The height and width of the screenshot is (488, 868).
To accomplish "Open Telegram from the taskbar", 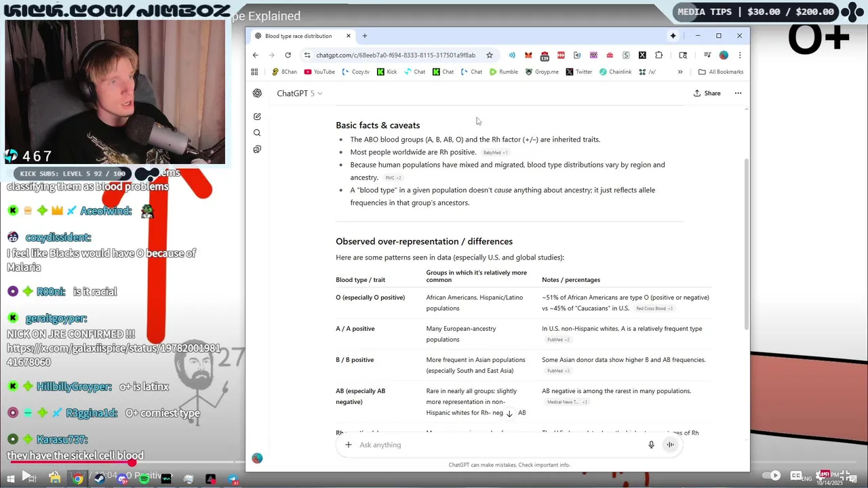I will [233, 479].
